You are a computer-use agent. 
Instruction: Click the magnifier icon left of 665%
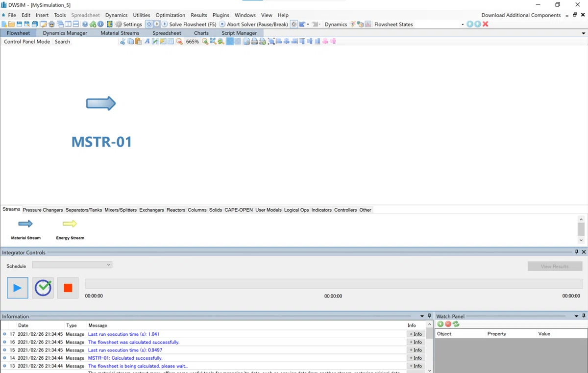click(179, 42)
